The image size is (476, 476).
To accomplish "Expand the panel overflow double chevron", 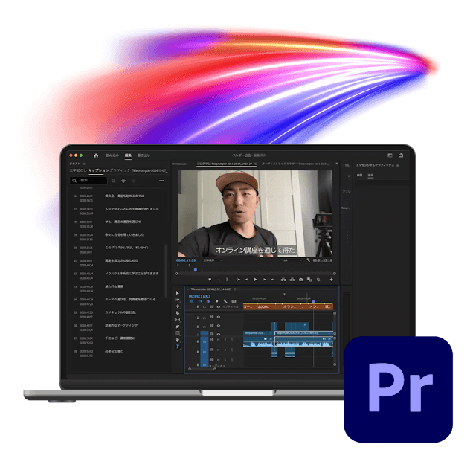I will coord(337,164).
